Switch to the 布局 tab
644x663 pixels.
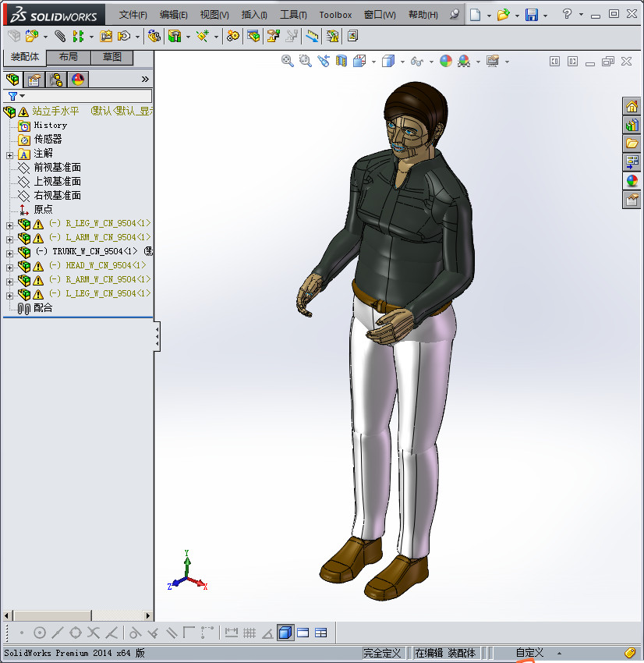(68, 57)
